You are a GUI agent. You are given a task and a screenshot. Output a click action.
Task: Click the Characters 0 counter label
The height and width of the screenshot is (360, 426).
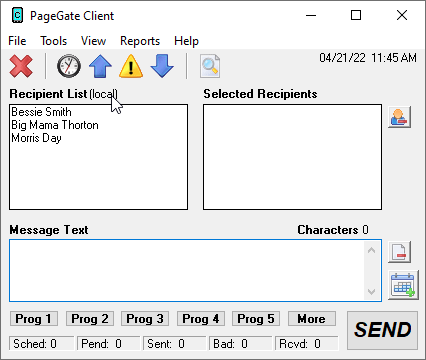[x=333, y=230]
